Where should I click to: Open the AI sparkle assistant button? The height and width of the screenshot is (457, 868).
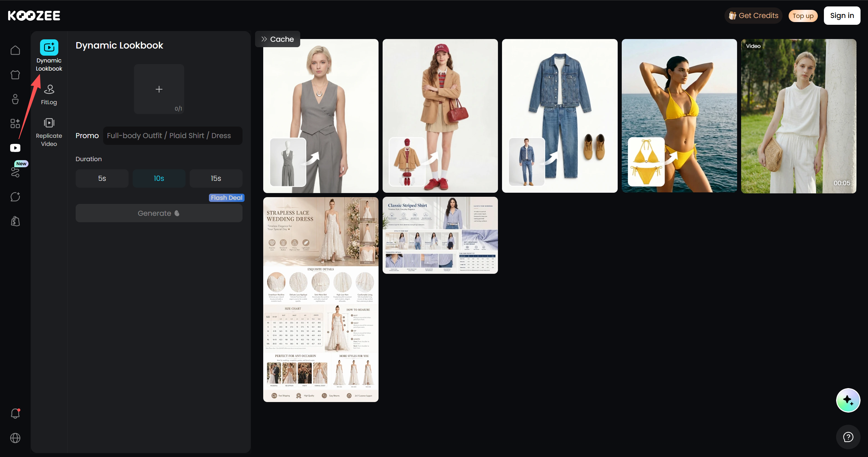(x=848, y=400)
